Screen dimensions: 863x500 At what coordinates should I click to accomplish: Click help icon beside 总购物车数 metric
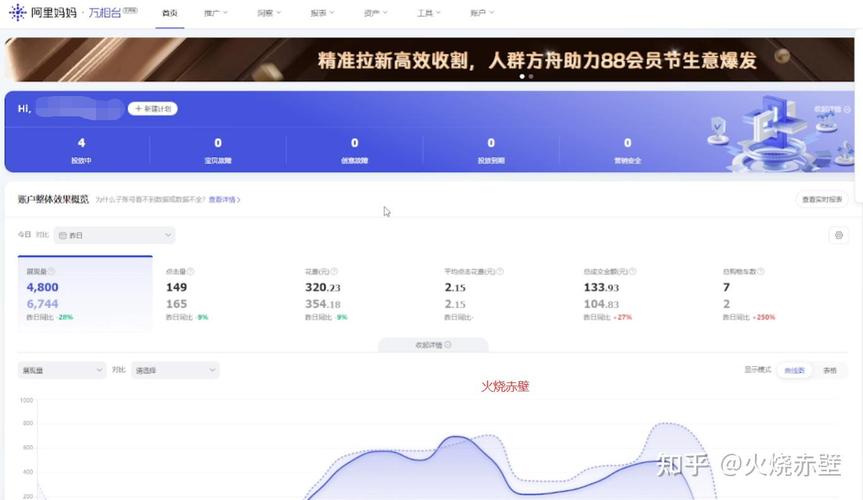click(760, 271)
